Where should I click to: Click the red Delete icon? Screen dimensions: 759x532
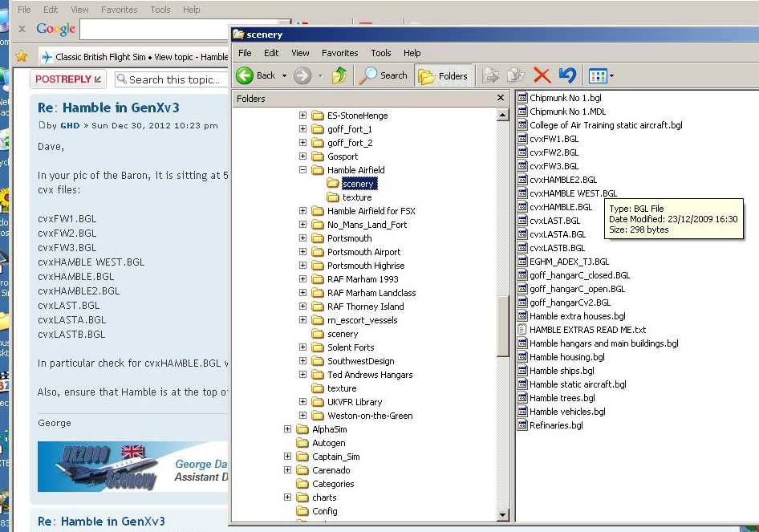[542, 75]
